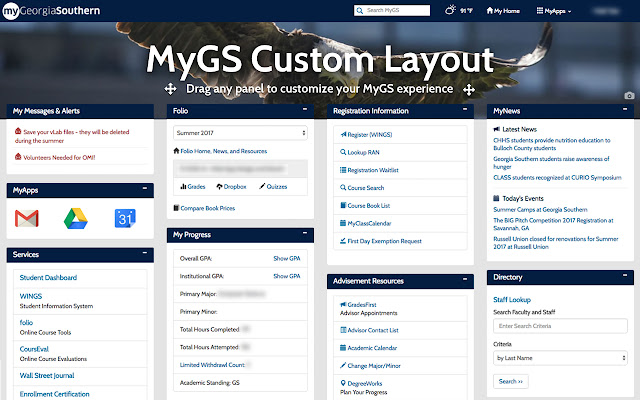Open GradesFirst advisor appointments link
The width and height of the screenshot is (640, 400).
358,304
